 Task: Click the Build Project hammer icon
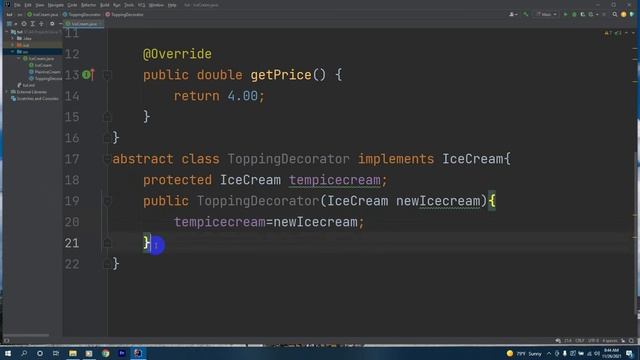pos(526,14)
